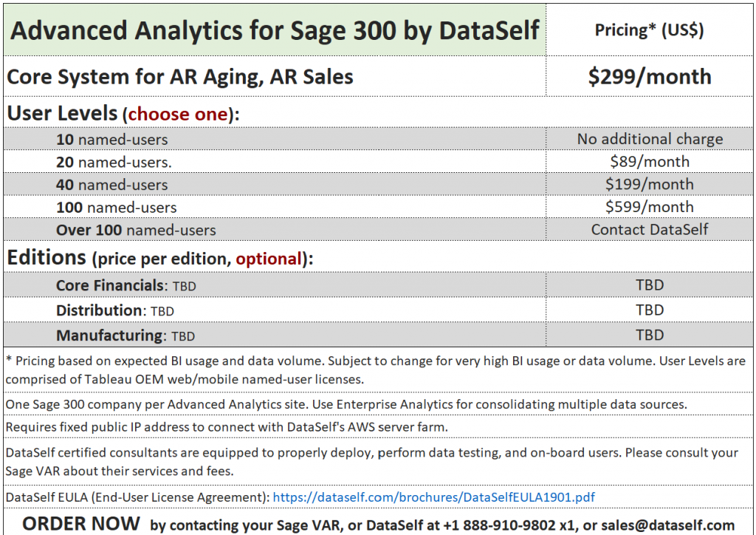756x535 pixels.
Task: Click the Pricing* (US$) column header
Action: point(650,30)
